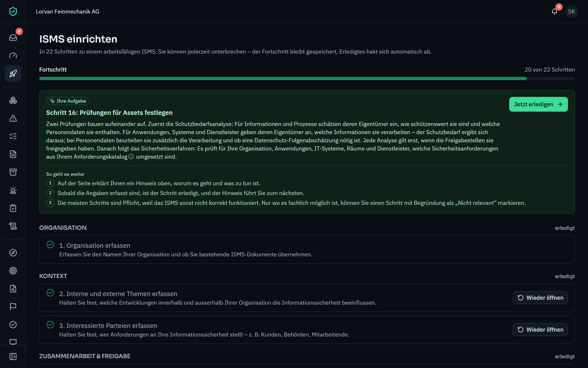Click the check circle of step 1
Viewport: 588px width, 368px height.
pos(50,245)
